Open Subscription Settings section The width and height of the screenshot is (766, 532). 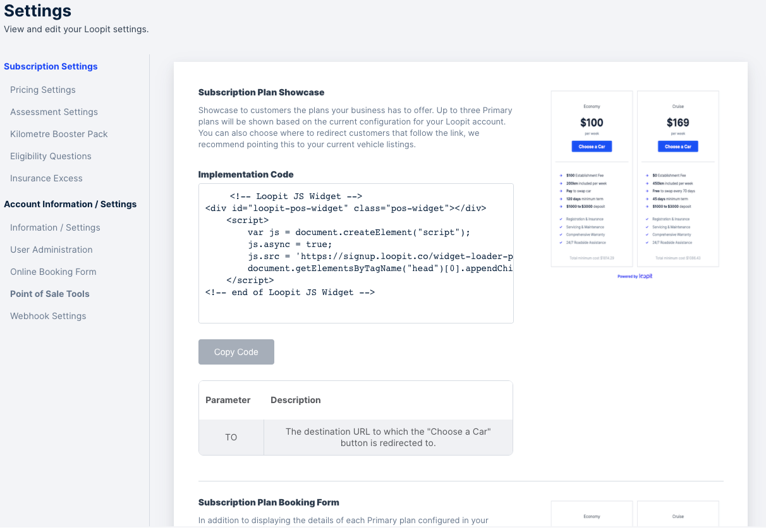[x=51, y=66]
